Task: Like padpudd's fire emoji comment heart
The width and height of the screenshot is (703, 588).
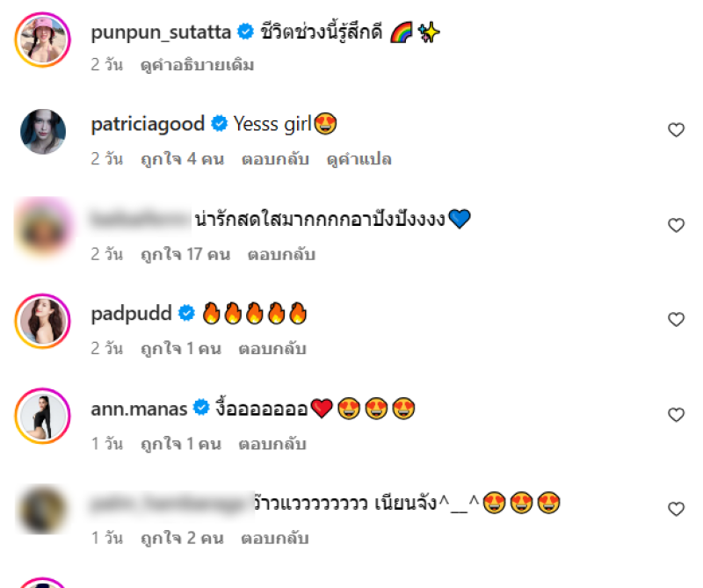Action: coord(676,320)
